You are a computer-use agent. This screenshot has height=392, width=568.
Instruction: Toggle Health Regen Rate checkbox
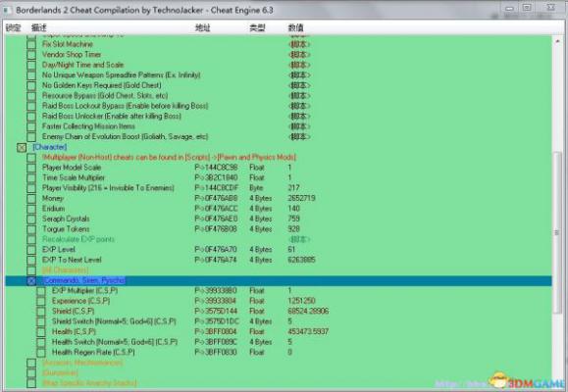pyautogui.click(x=41, y=353)
